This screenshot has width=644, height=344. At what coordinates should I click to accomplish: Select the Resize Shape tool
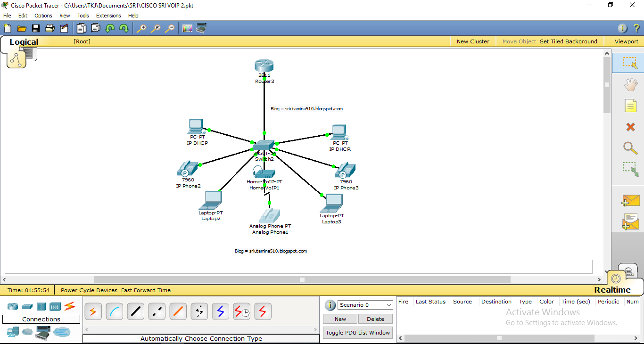[x=630, y=170]
